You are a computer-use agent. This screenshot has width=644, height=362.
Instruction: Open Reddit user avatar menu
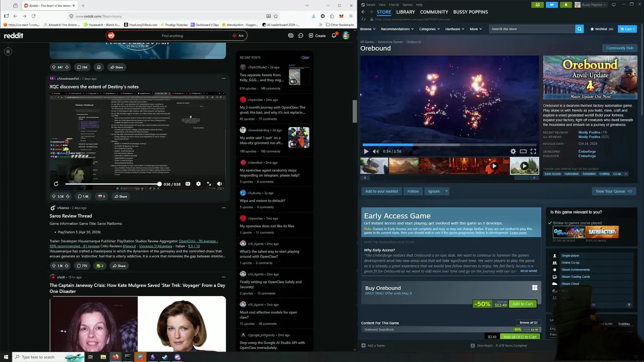tap(346, 36)
